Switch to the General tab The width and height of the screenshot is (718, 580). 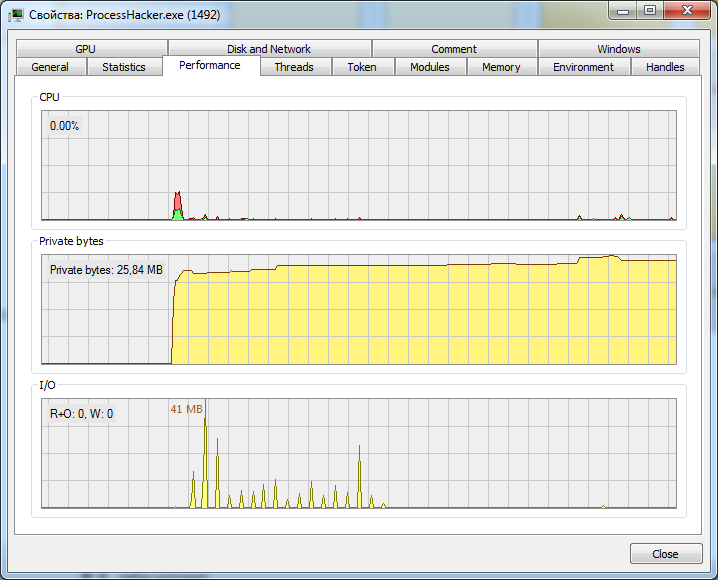tap(51, 67)
